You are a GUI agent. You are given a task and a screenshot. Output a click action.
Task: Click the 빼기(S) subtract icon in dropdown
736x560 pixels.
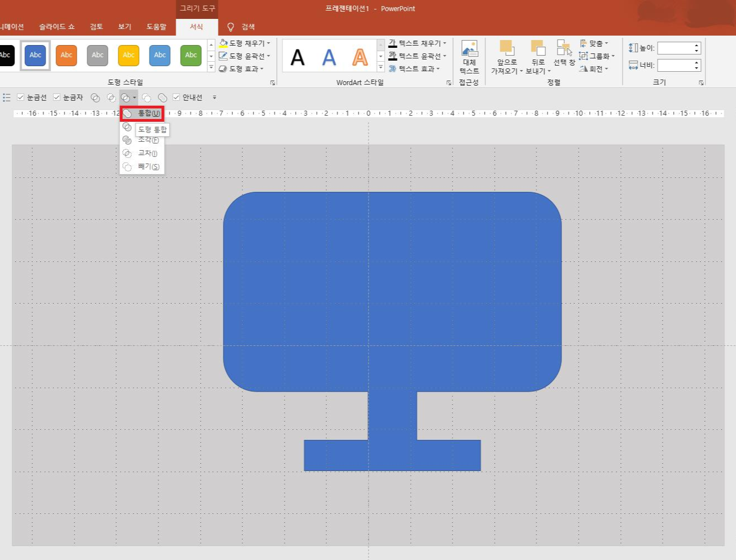(x=127, y=167)
